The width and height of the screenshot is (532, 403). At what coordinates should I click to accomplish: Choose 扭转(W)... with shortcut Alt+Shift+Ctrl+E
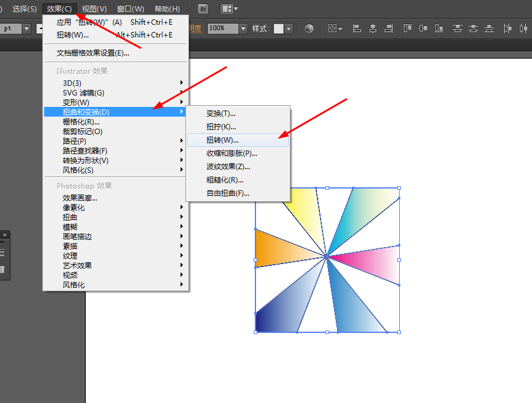115,35
